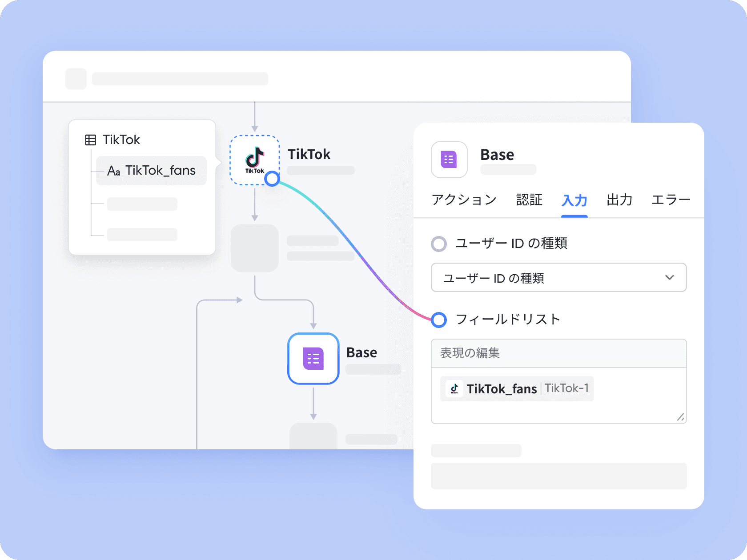Viewport: 747px width, 560px height.
Task: Open the 出力 tab
Action: [x=619, y=200]
